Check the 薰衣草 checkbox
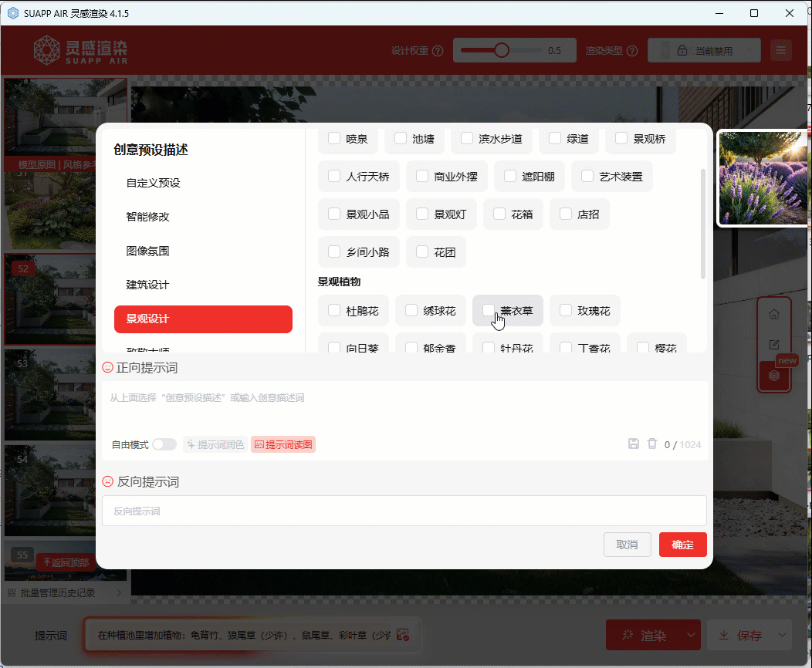Image resolution: width=812 pixels, height=668 pixels. tap(489, 310)
